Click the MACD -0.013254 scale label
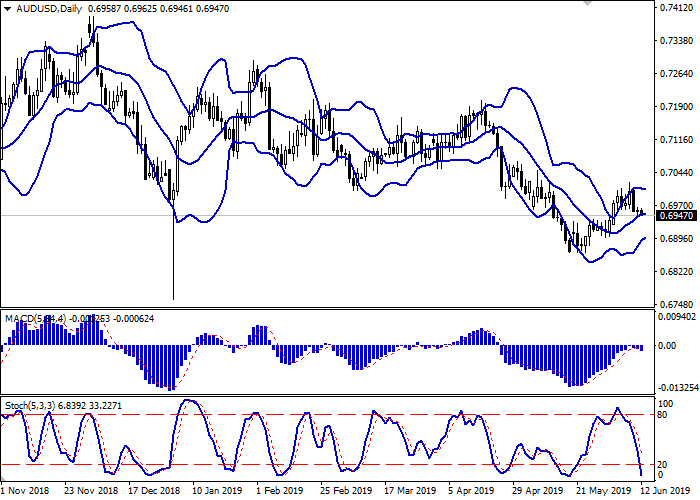The height and width of the screenshot is (500, 700). click(x=677, y=388)
